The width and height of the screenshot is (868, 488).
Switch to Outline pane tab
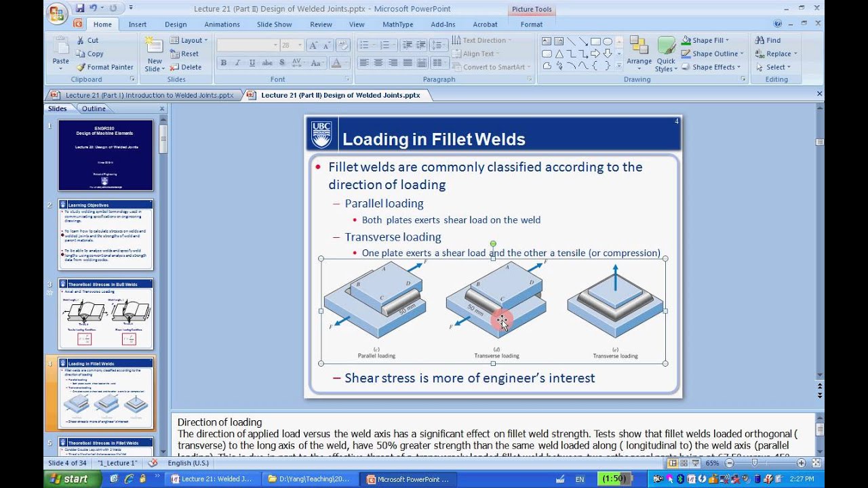[x=94, y=108]
